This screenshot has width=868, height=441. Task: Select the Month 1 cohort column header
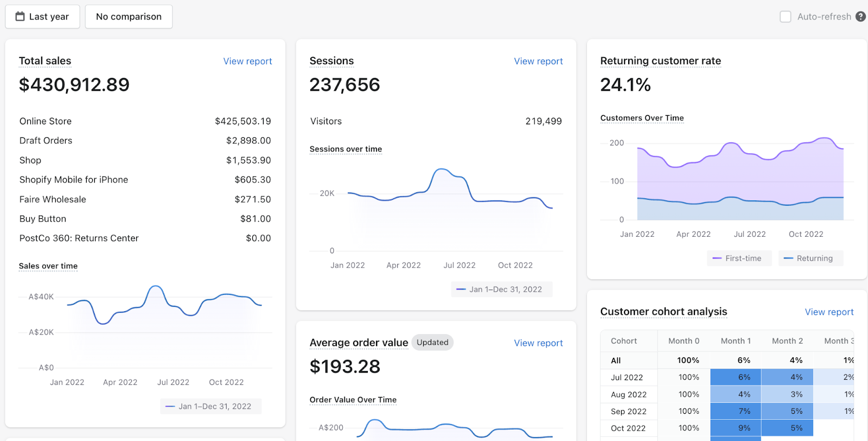click(736, 341)
